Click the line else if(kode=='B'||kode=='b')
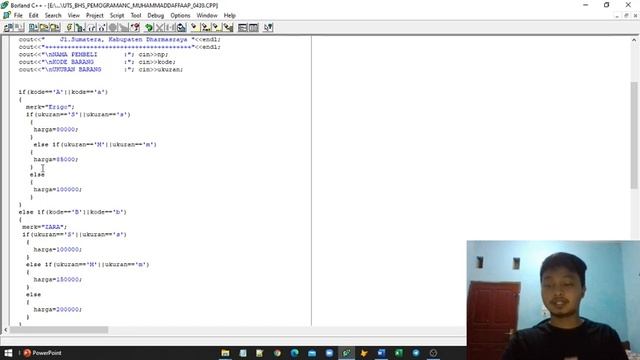The height and width of the screenshot is (360, 640). (73, 212)
